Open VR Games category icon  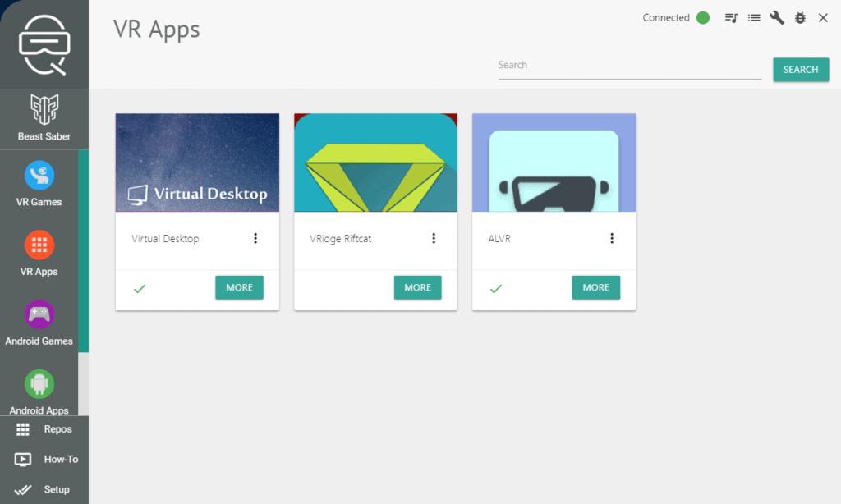39,176
